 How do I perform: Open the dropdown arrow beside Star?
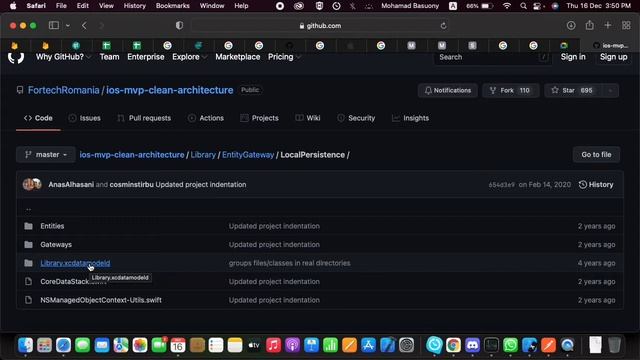click(x=611, y=90)
